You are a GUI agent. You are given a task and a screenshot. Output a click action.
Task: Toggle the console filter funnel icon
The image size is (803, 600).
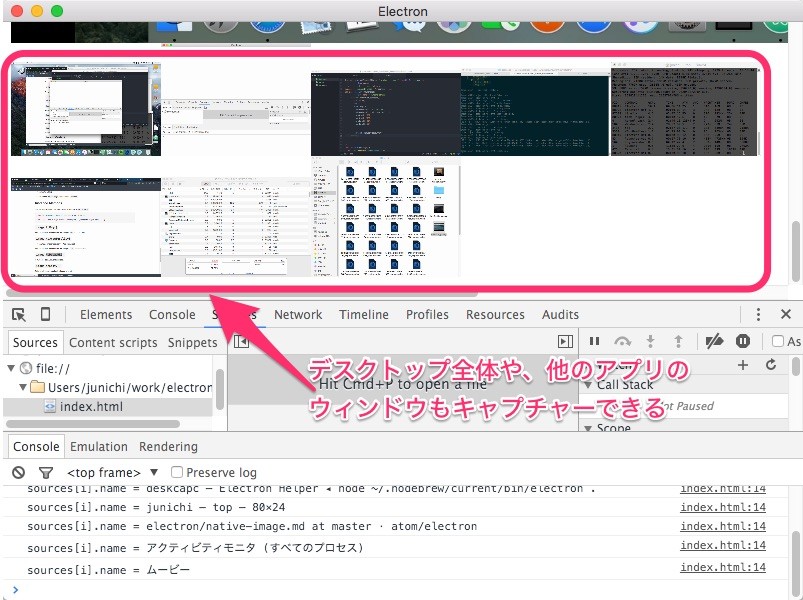point(45,472)
